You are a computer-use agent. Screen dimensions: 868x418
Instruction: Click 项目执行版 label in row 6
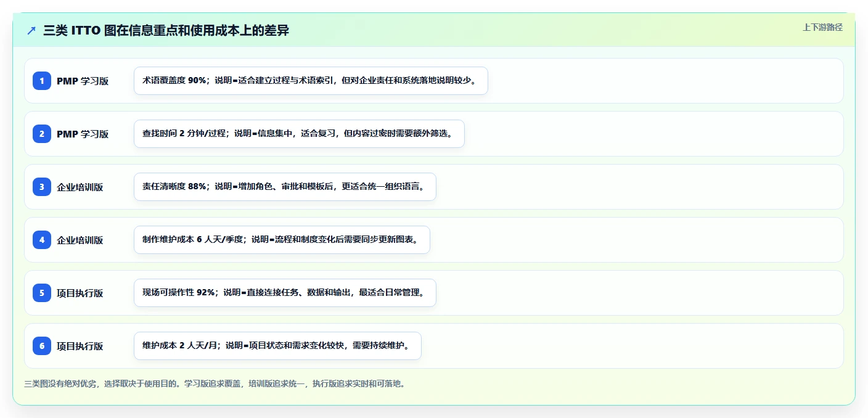coord(80,346)
